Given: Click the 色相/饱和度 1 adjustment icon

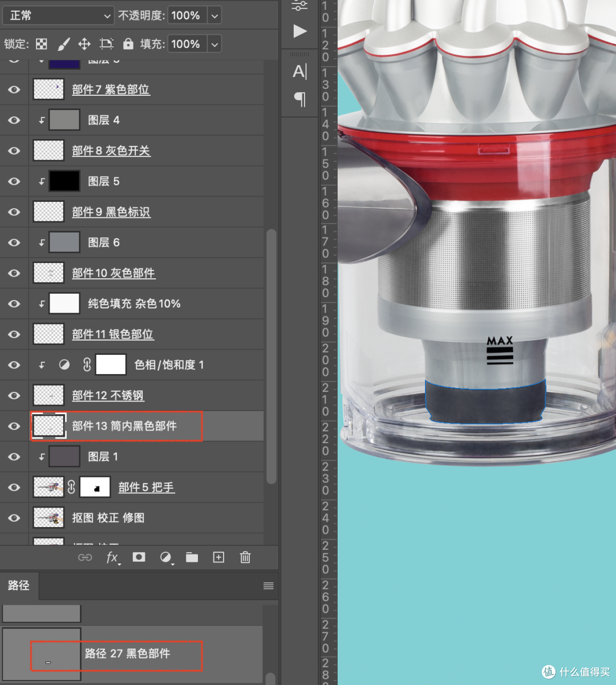Looking at the screenshot, I should pos(64,364).
